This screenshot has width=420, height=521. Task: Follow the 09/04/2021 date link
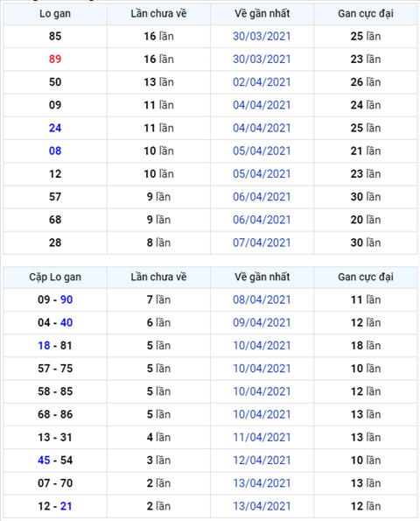tap(262, 322)
